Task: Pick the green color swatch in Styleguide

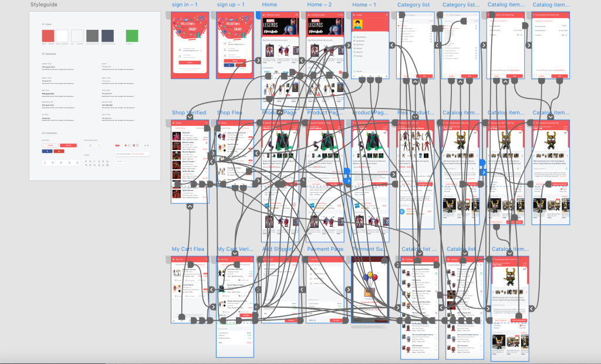Action: click(133, 36)
